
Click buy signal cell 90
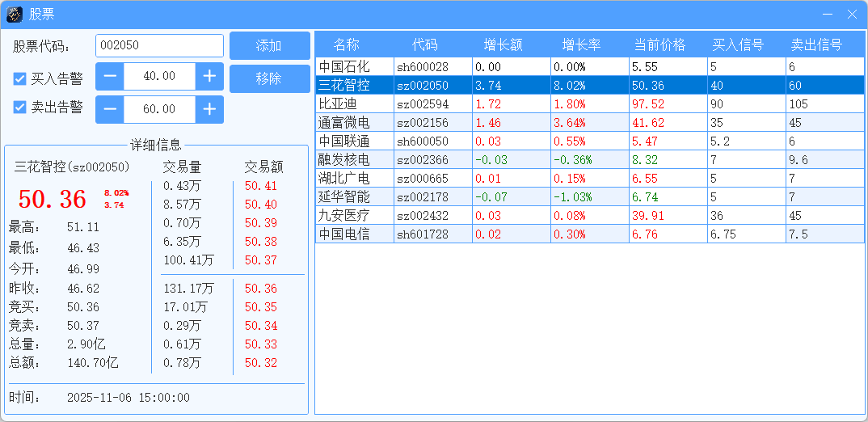point(748,103)
